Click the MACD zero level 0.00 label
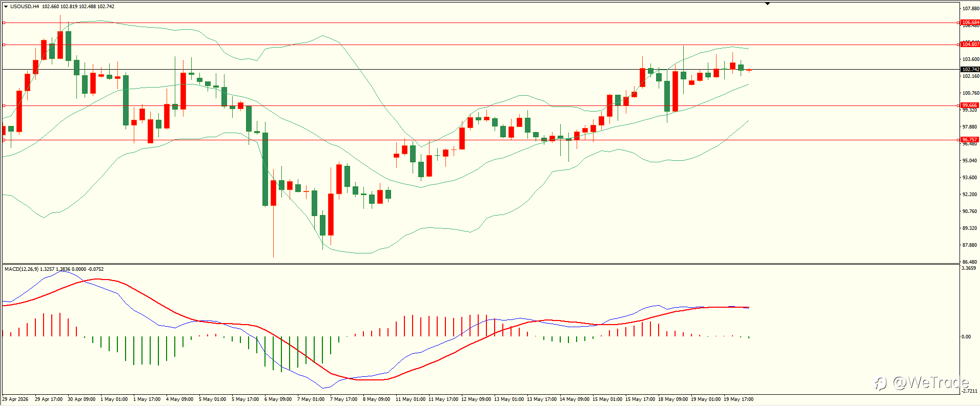Viewport: 980px width, 406px height. pos(966,337)
